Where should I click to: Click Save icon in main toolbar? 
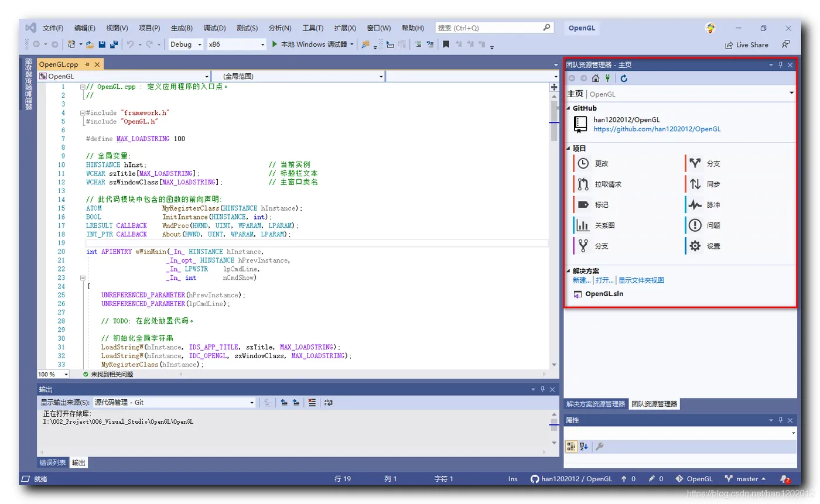coord(102,44)
